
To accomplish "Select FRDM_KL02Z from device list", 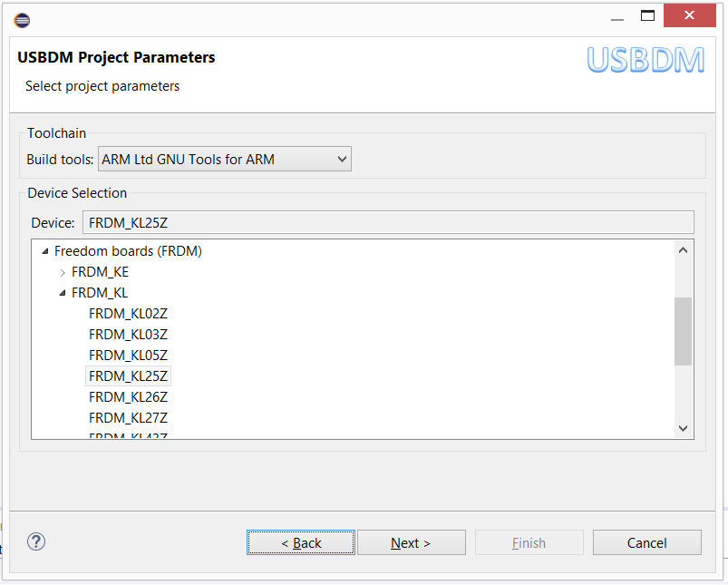I will point(128,314).
